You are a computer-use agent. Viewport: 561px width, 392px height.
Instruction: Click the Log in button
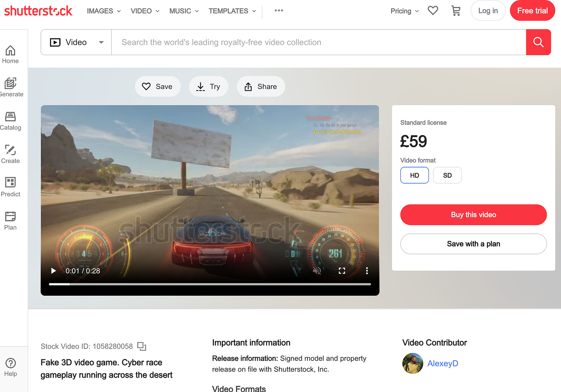point(488,11)
